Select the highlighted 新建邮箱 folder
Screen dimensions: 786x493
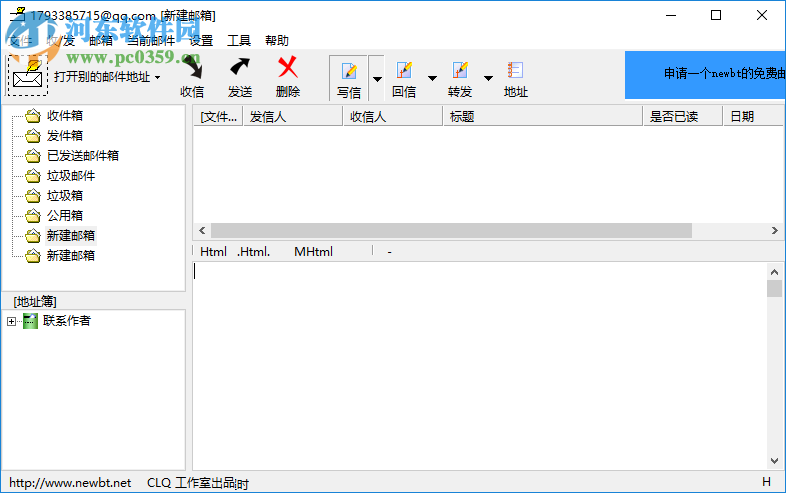71,236
